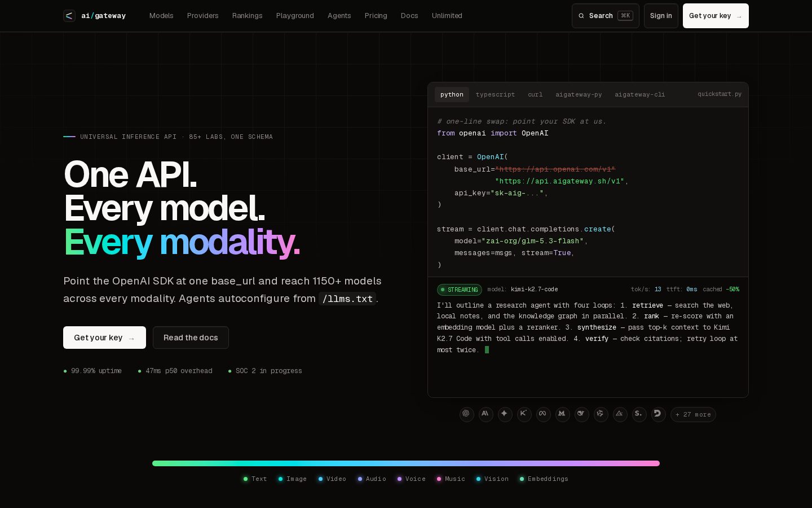Select the Image modality label

click(292, 479)
